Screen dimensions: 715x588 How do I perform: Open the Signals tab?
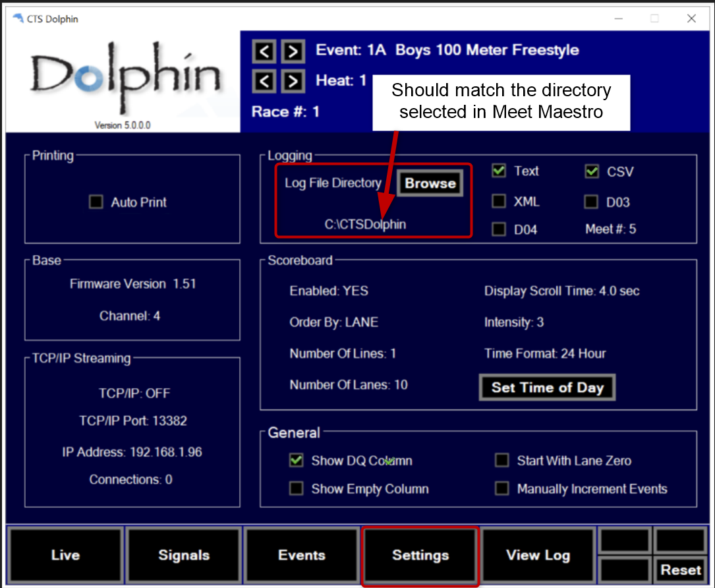184,555
